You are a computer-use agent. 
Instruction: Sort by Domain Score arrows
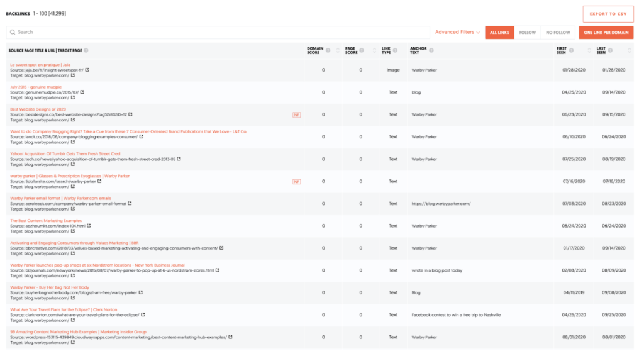(338, 50)
